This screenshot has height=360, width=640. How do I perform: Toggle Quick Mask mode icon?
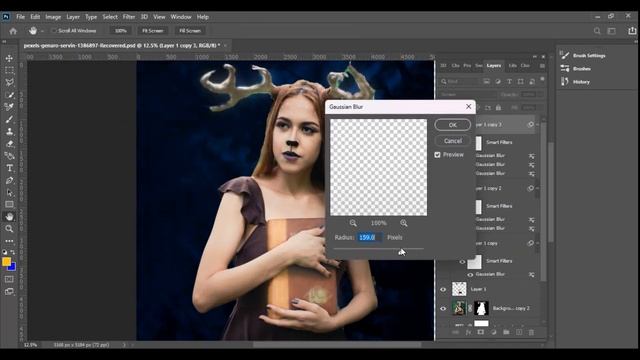pyautogui.click(x=9, y=279)
